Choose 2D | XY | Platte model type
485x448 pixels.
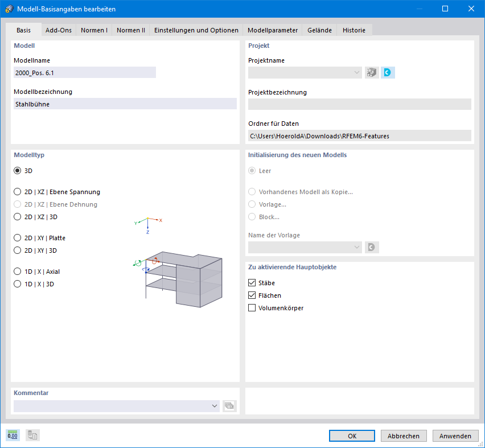(x=17, y=238)
